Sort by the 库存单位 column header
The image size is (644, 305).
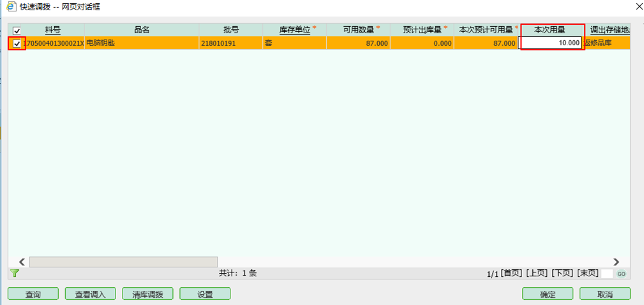[294, 30]
